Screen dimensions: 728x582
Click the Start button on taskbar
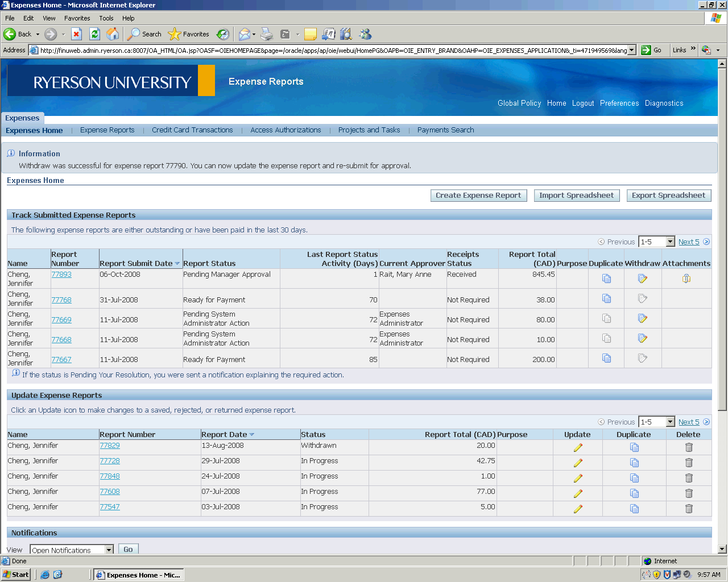[16, 575]
